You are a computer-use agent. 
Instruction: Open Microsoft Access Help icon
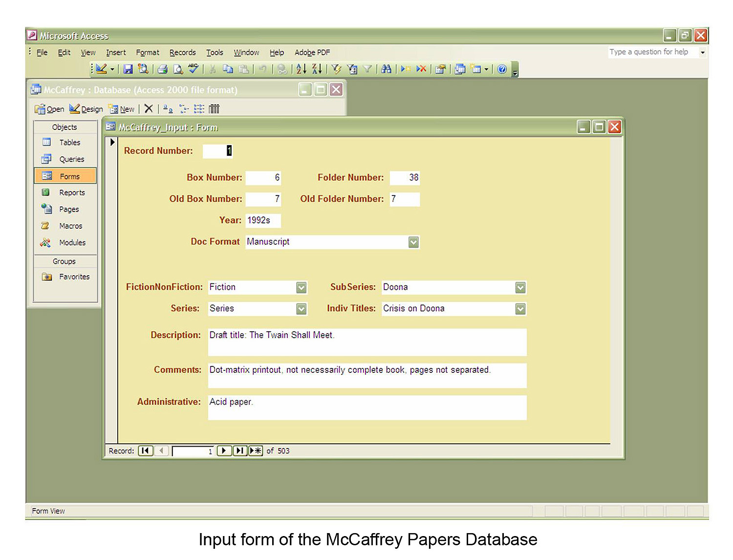(x=502, y=69)
